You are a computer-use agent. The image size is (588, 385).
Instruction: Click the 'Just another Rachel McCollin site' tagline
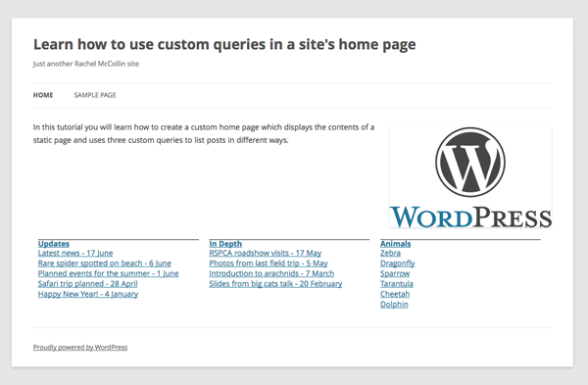(86, 64)
